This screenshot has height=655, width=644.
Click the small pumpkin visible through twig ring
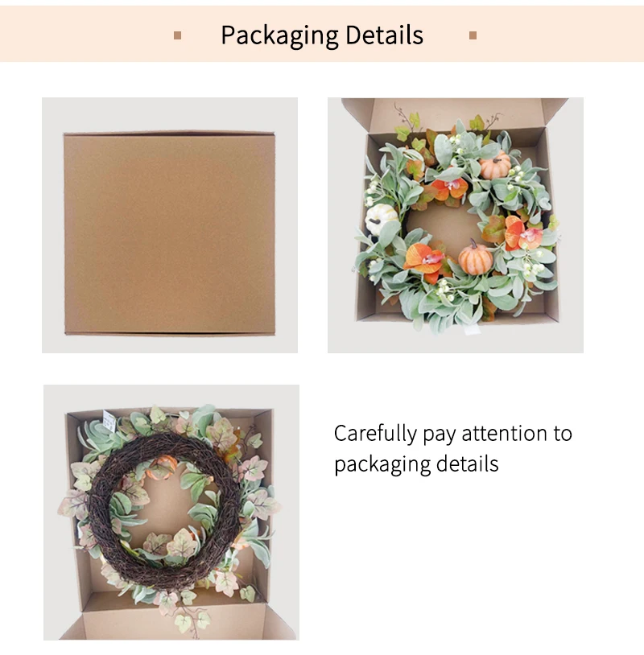163,468
